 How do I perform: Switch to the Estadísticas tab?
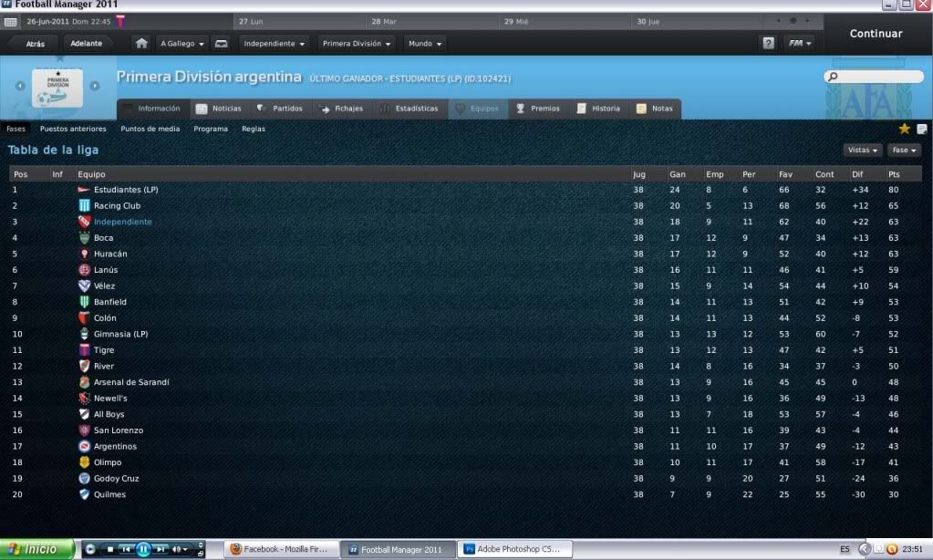[409, 109]
